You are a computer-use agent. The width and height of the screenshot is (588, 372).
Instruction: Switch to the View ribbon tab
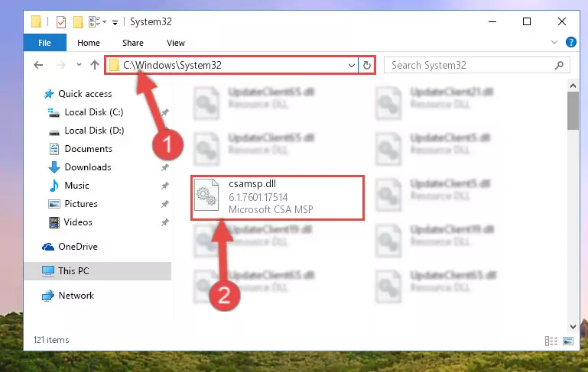click(x=176, y=43)
